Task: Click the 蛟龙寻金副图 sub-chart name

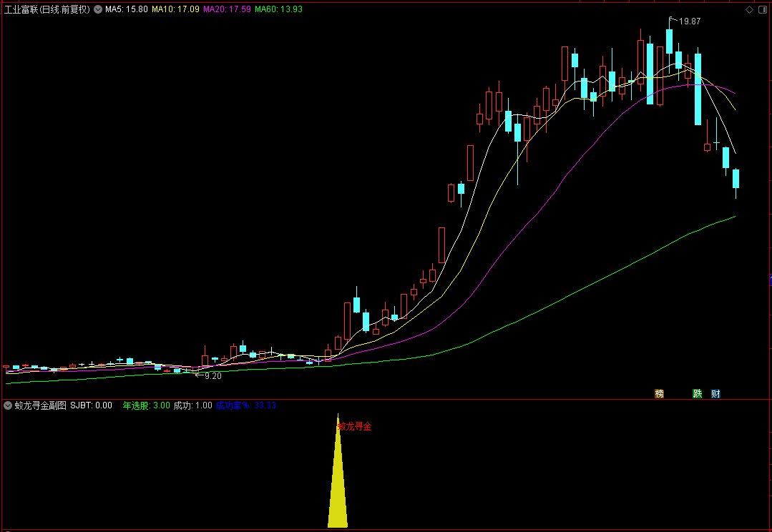Action: [x=40, y=405]
